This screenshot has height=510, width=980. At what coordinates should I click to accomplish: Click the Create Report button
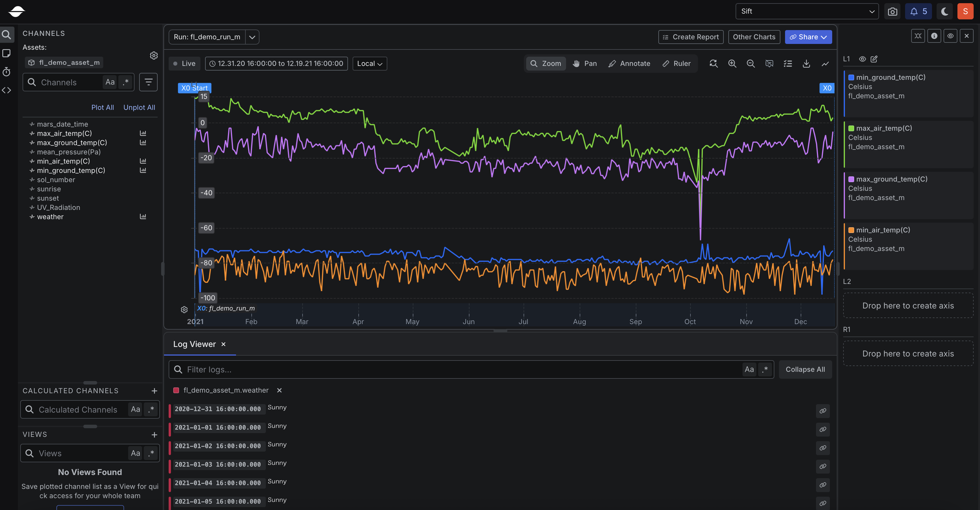[691, 37]
